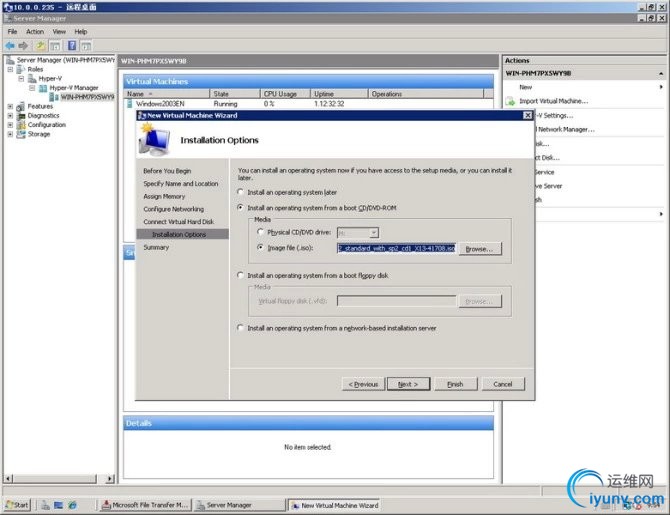Go to Assign Memory wizard step
The height and width of the screenshot is (515, 670).
point(164,197)
